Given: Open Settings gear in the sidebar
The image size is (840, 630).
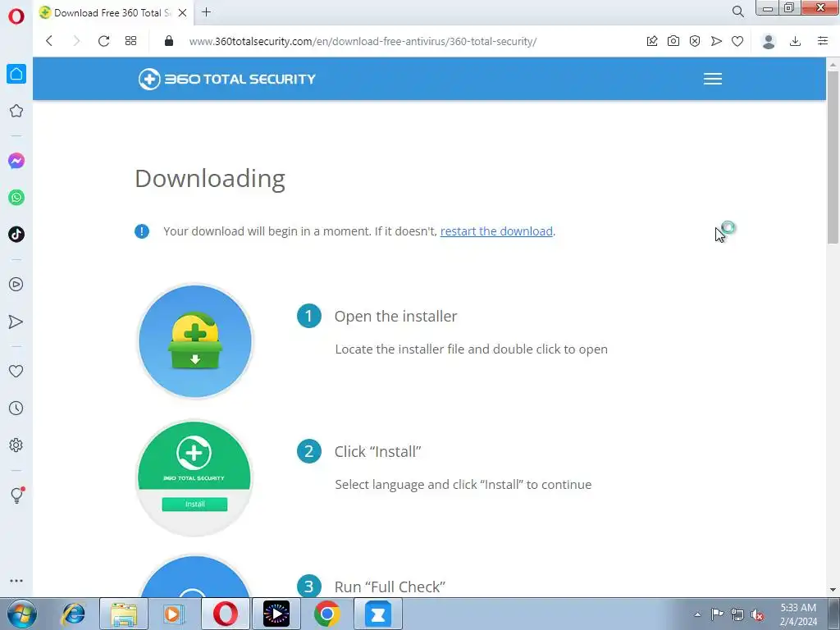Looking at the screenshot, I should click(16, 445).
